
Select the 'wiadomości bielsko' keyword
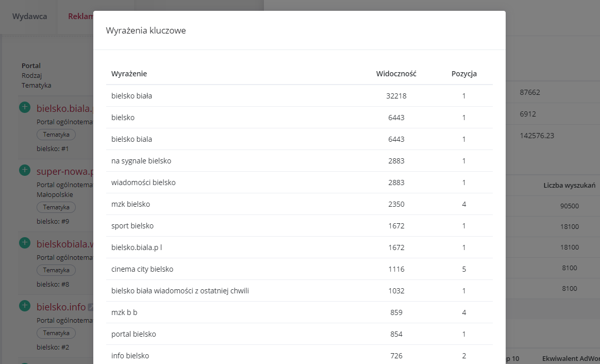143,183
